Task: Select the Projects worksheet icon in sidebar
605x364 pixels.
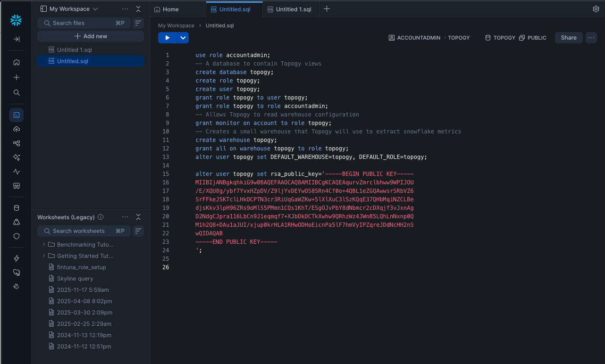Action: 17,115
